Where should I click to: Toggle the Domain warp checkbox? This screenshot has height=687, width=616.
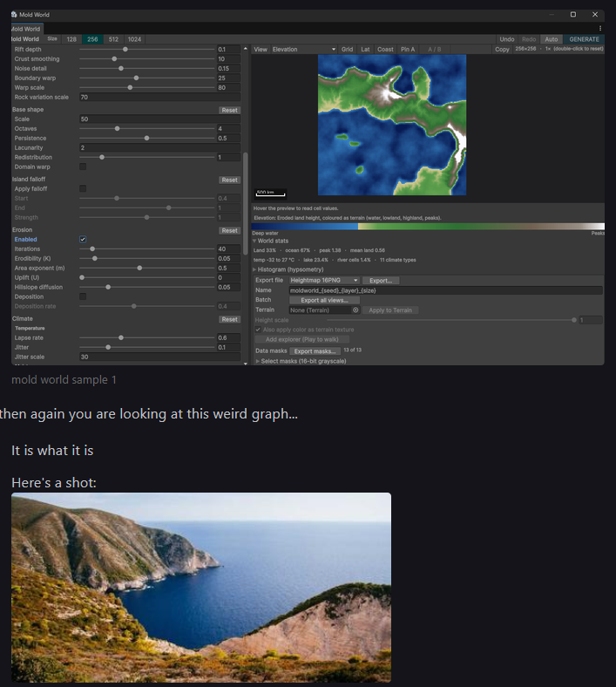(x=83, y=167)
